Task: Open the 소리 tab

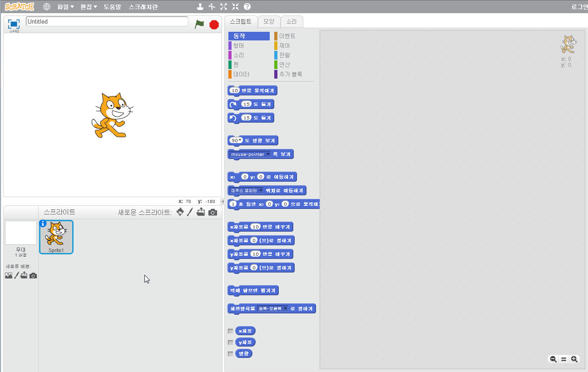Action: pyautogui.click(x=291, y=21)
